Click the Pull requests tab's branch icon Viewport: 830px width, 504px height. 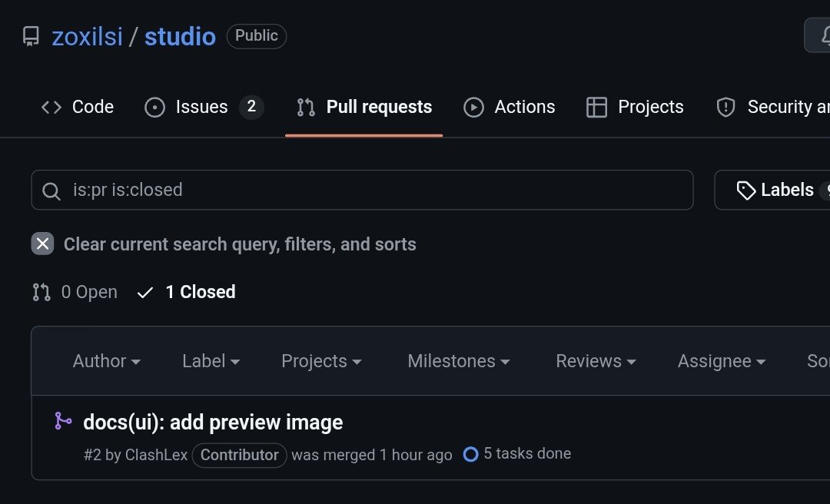click(x=306, y=107)
